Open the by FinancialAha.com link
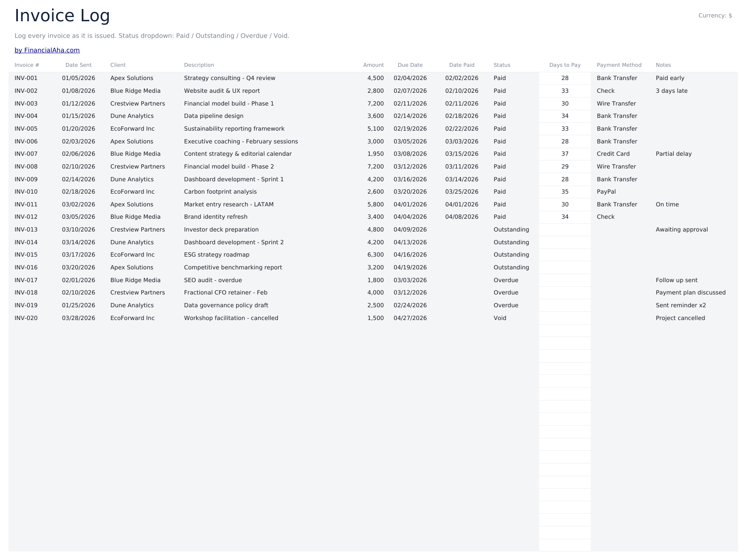The height and width of the screenshot is (560, 747). coord(47,50)
